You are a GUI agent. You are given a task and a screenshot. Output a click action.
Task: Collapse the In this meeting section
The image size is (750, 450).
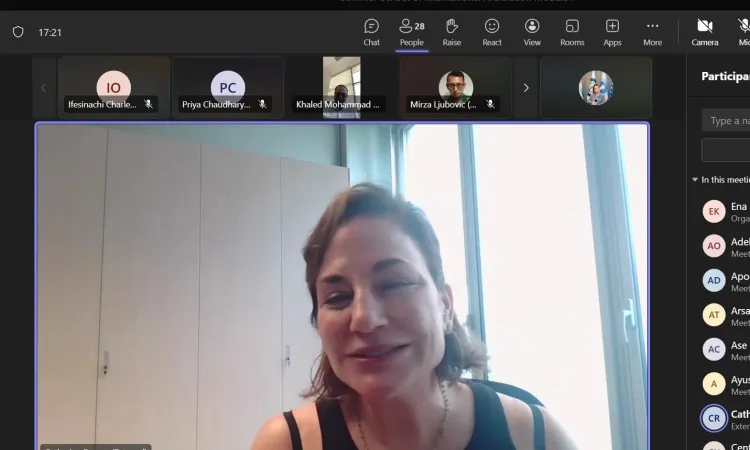695,180
